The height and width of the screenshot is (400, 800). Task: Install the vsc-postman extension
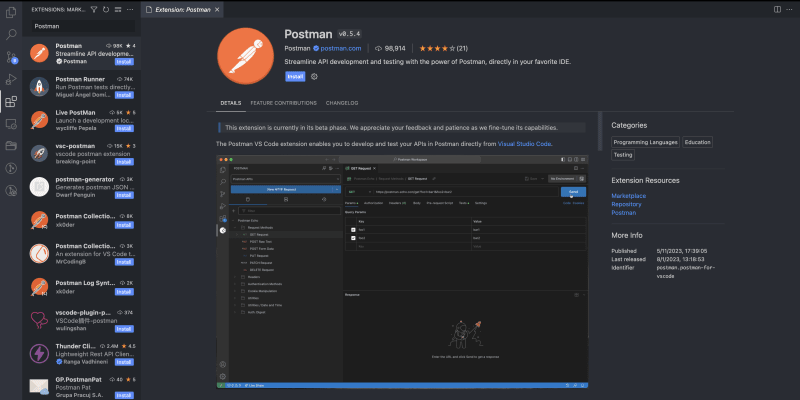coord(124,162)
